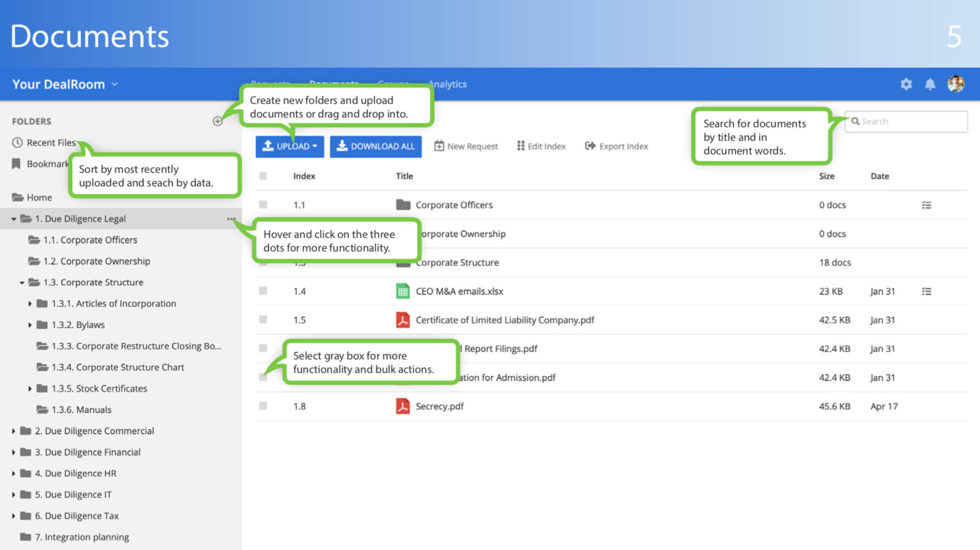Click checklist icon in Corporate Officers row
Screen dimensions: 980x550
point(926,205)
